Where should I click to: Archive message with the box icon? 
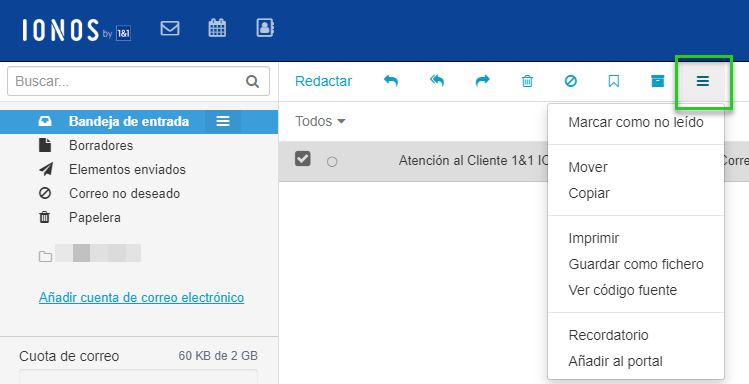pyautogui.click(x=658, y=81)
